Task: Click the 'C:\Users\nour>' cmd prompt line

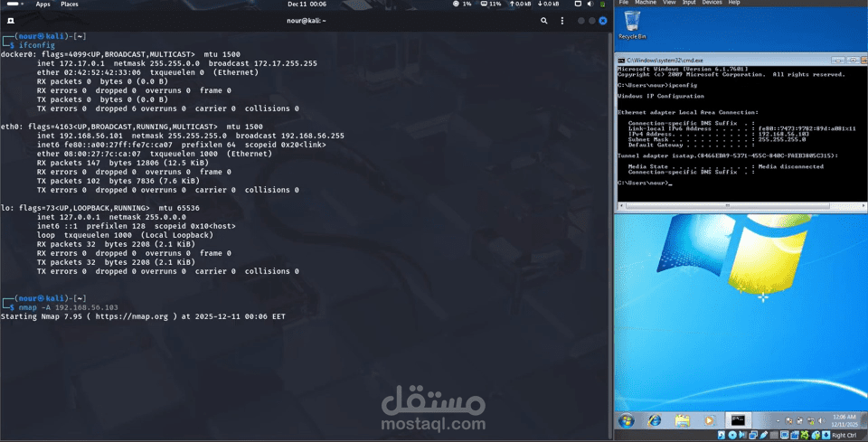Action: coord(645,183)
